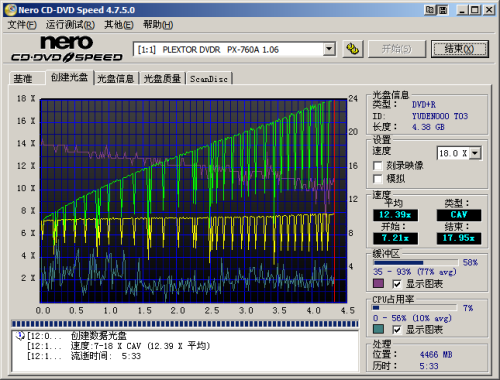
Task: Click the log entry 速度:7-18 X CAV
Action: tap(140, 346)
